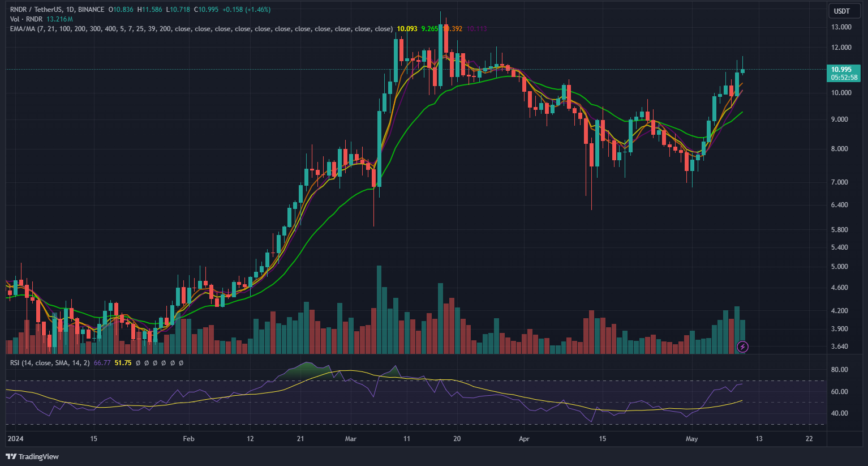Viewport: 868px width, 466px height.
Task: Click the Feb date on time axis
Action: [x=188, y=439]
